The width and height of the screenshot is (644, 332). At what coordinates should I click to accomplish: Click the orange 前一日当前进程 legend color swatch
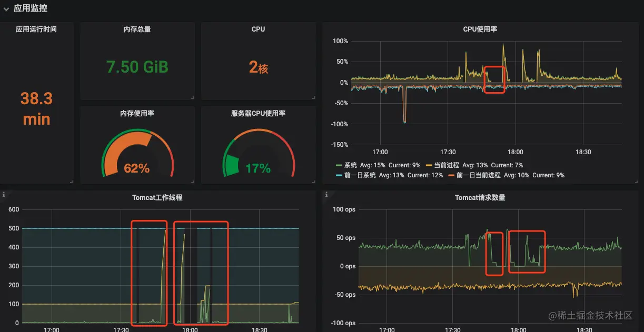451,175
